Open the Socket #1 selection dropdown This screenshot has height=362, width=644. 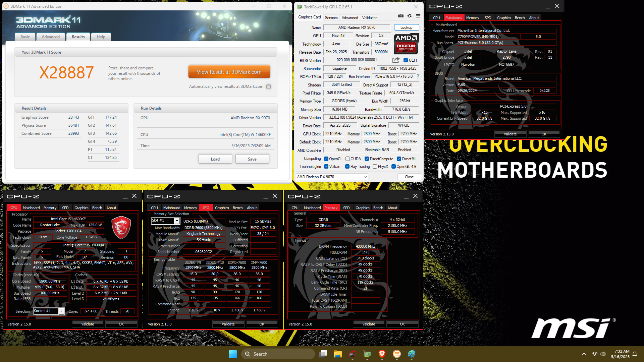click(49, 311)
